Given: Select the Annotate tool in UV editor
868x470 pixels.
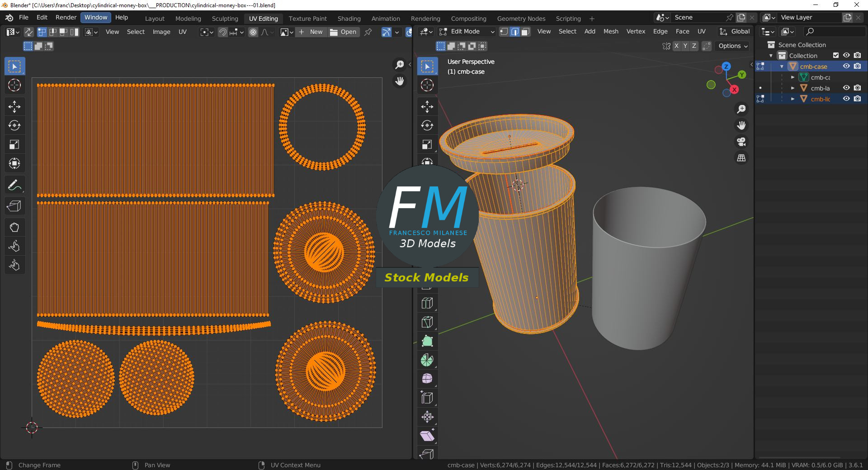Looking at the screenshot, I should (x=14, y=185).
